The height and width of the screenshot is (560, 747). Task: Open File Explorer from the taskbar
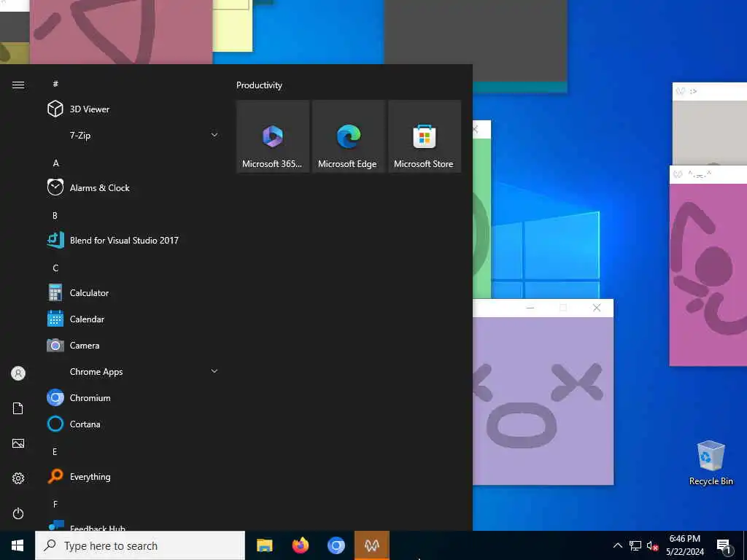pos(264,545)
